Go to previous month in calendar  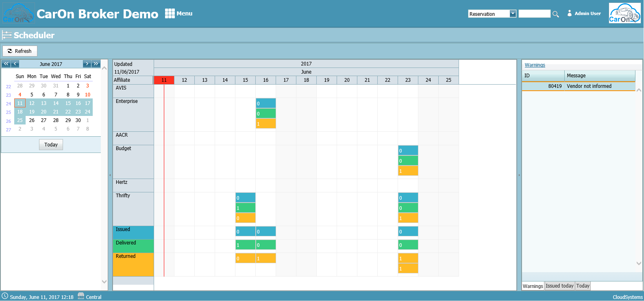(15, 64)
